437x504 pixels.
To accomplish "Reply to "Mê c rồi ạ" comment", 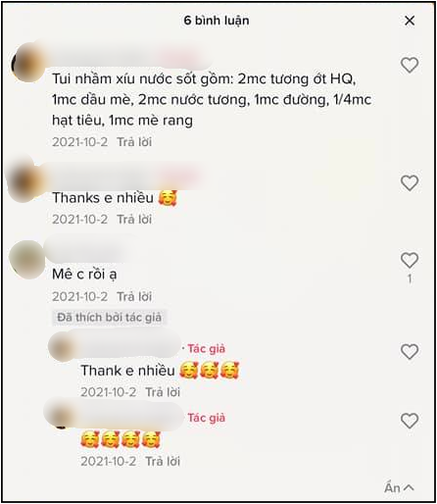I will coord(134,296).
